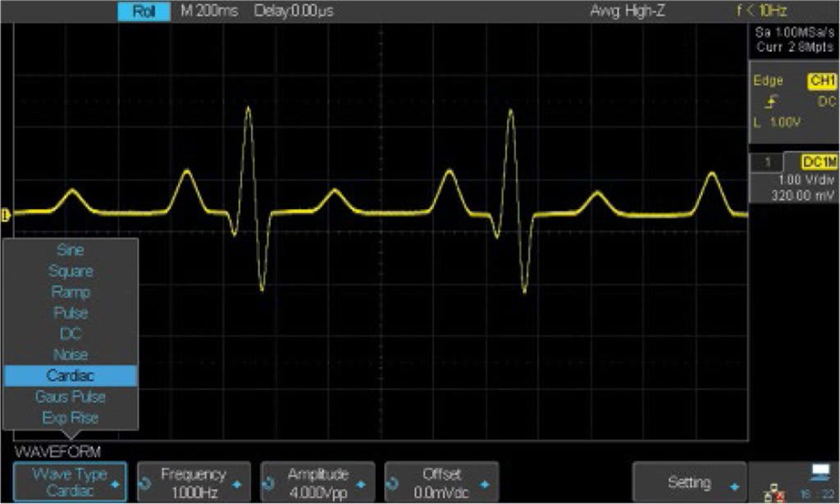This screenshot has height=504, width=840.
Task: Open the Wave Type dropdown arrow
Action: click(x=115, y=484)
